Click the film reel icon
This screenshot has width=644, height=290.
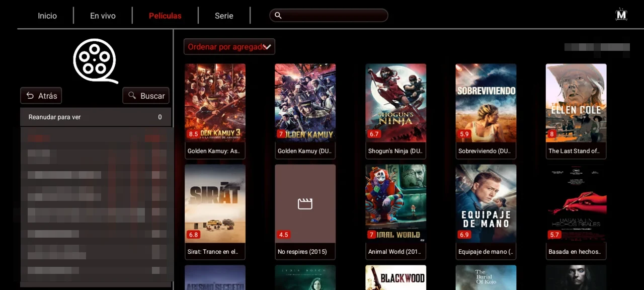tap(96, 61)
